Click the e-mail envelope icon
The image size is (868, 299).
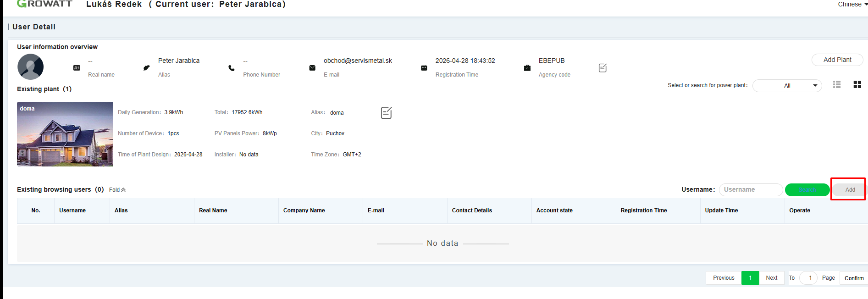pos(312,68)
